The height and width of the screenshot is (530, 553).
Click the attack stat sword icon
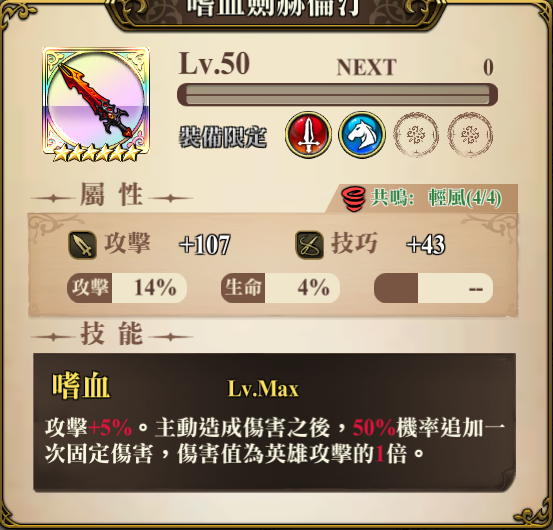point(83,245)
